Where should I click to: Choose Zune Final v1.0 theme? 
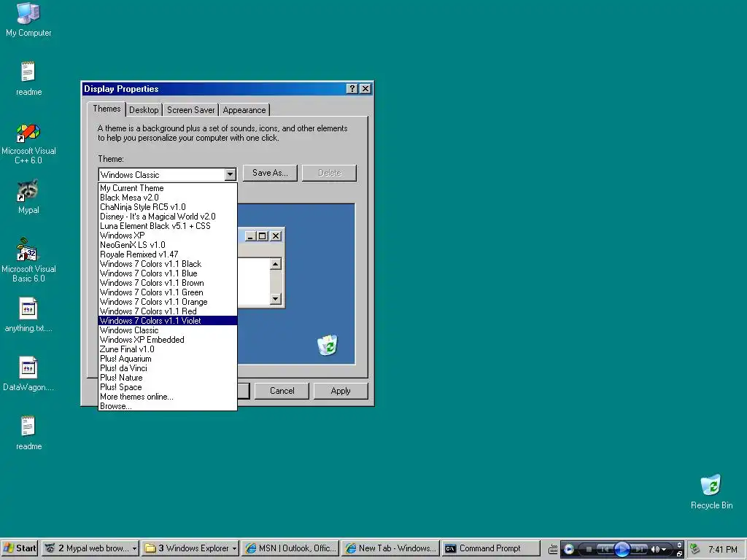(168, 349)
